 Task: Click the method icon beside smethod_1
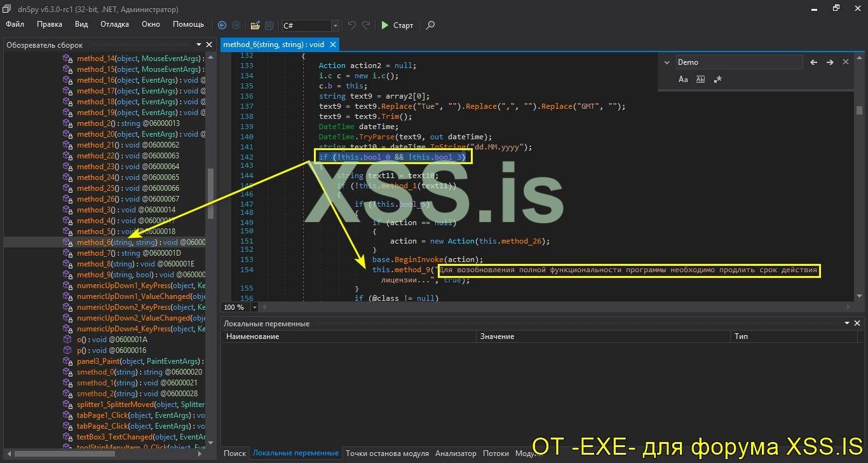point(67,383)
